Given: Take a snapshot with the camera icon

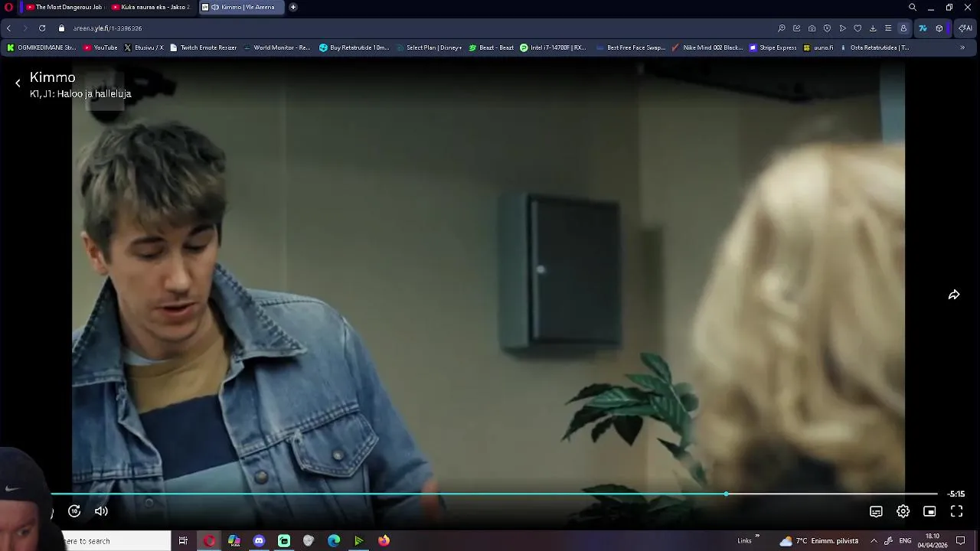Looking at the screenshot, I should [812, 28].
